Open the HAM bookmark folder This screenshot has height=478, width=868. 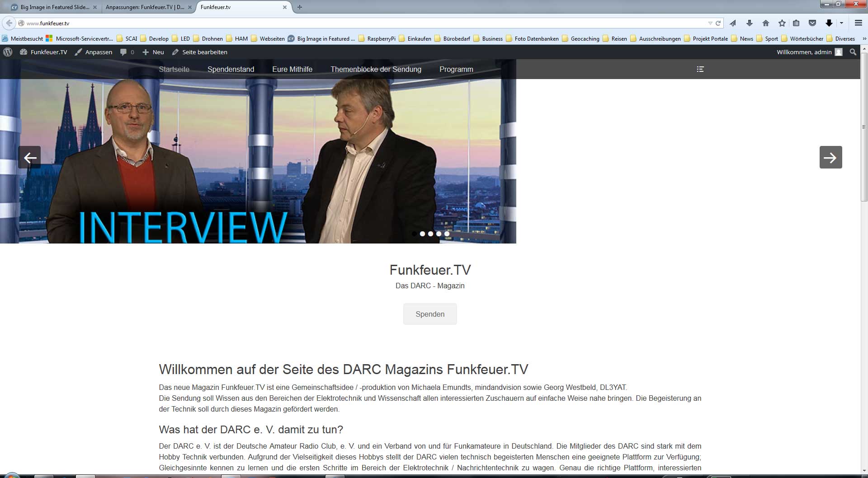point(237,39)
